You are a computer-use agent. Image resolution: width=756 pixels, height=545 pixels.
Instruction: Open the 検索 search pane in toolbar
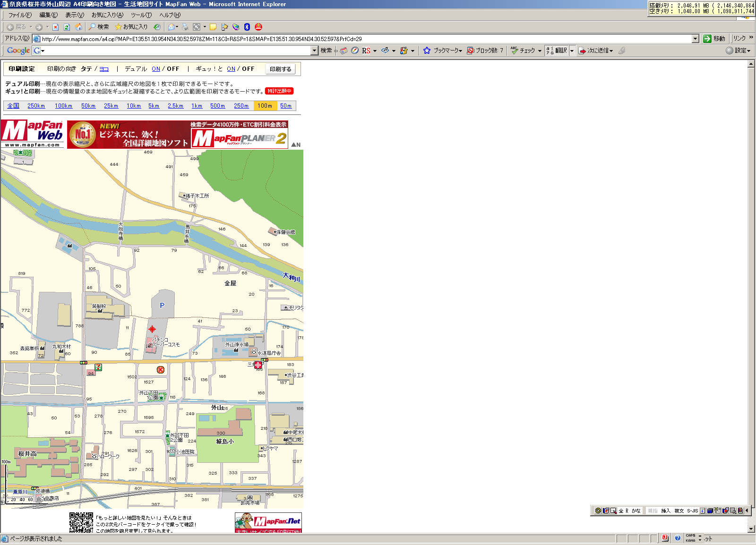pyautogui.click(x=98, y=27)
